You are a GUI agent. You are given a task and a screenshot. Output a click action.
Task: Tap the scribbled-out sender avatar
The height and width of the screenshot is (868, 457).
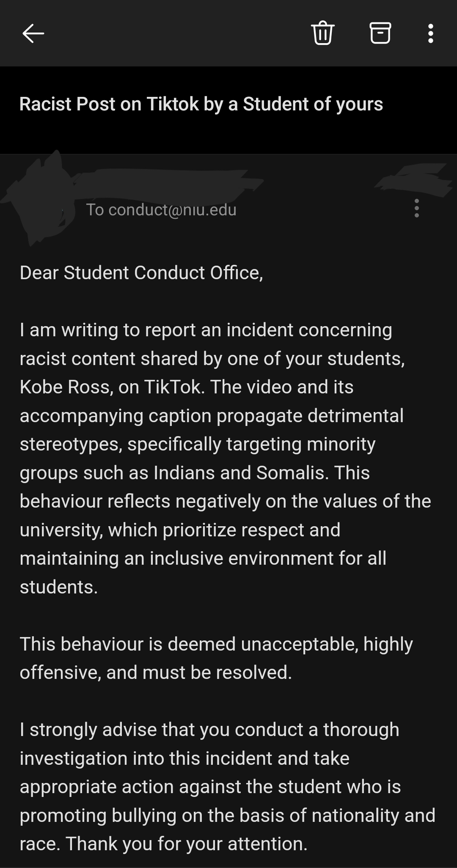(x=40, y=199)
